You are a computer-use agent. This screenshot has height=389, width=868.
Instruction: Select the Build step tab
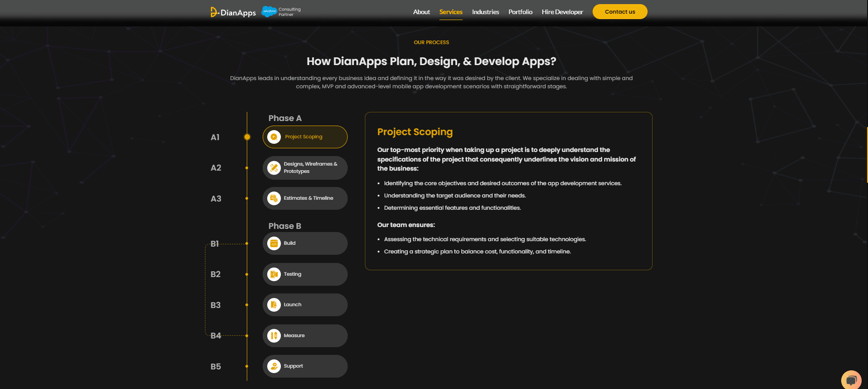coord(305,243)
